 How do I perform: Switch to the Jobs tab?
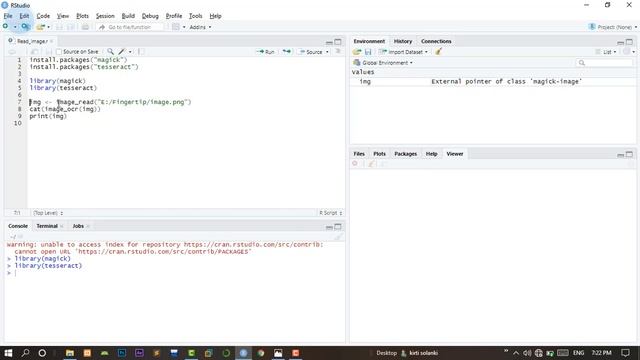tap(78, 226)
